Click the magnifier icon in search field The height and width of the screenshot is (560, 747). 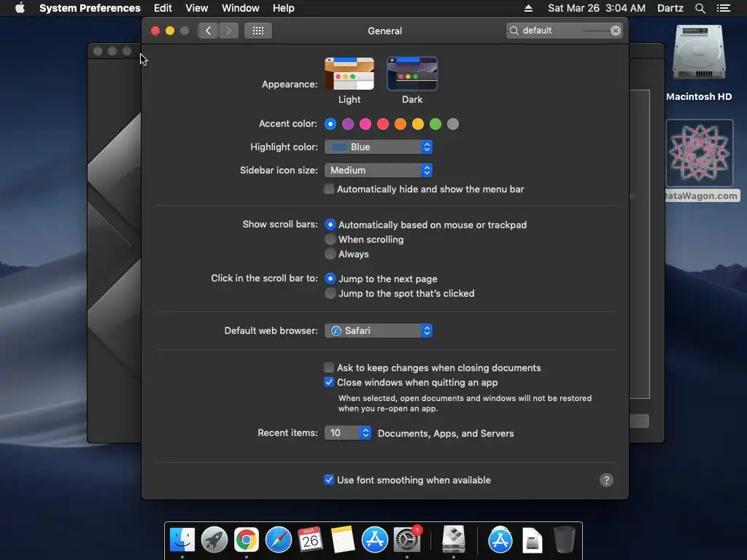pos(514,31)
